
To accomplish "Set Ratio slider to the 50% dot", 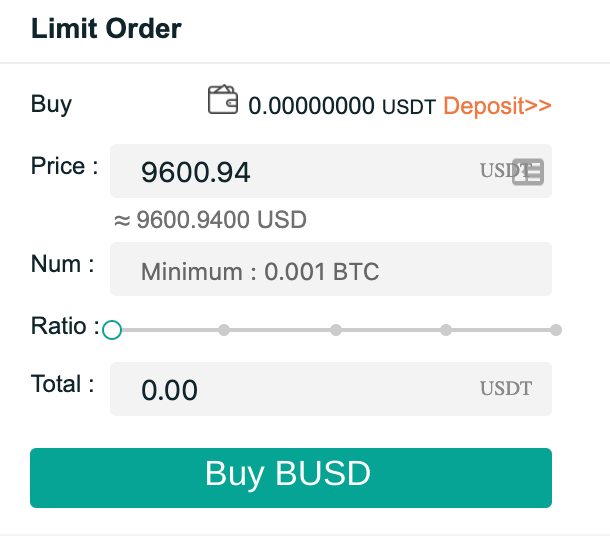I will point(336,330).
